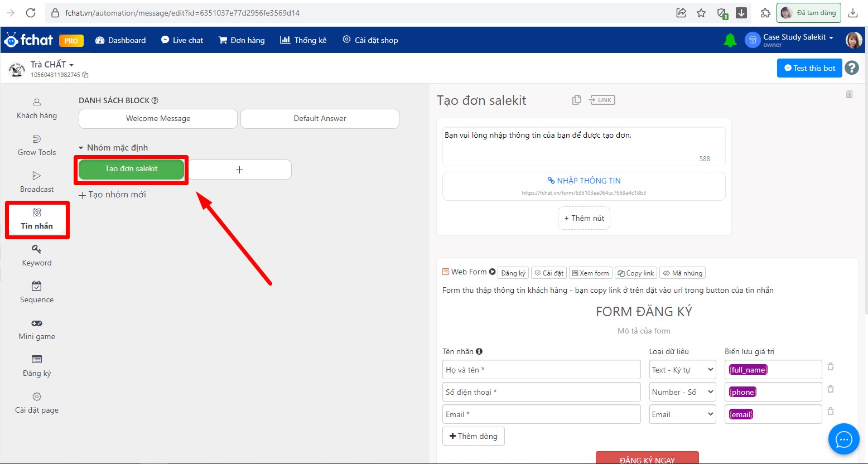Click Thêm dòng to add row
Viewport: 868px width, 464px height.
(x=474, y=436)
